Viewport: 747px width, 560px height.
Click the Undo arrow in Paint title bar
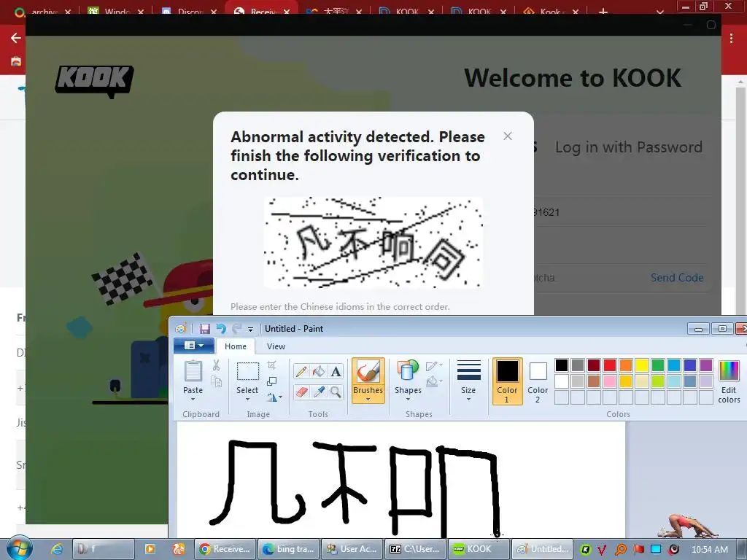pos(221,329)
